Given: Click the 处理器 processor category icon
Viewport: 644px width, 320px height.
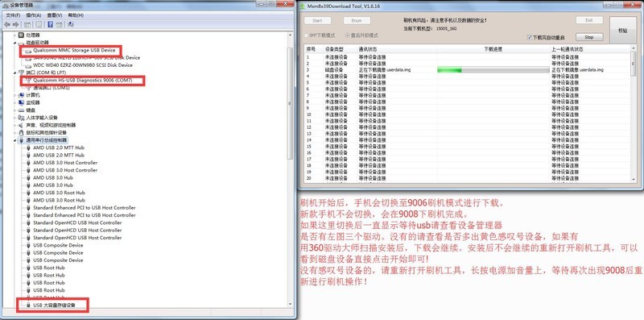Looking at the screenshot, I should tap(22, 35).
